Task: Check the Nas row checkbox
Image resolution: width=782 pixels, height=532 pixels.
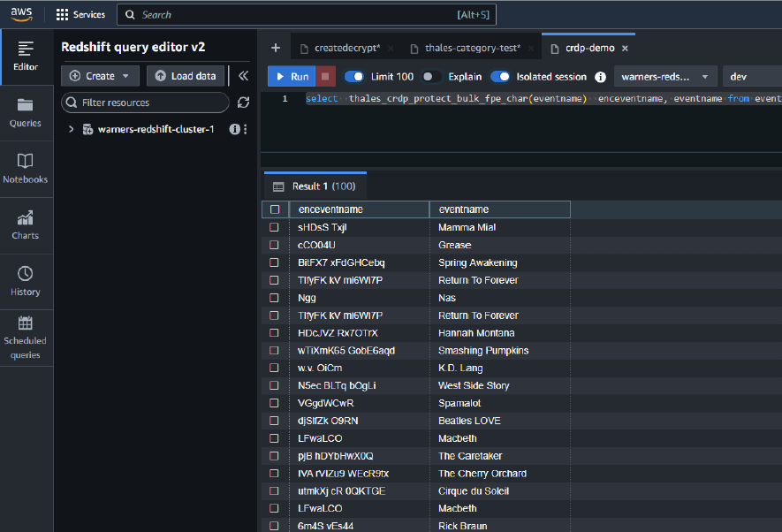Action: [274, 298]
